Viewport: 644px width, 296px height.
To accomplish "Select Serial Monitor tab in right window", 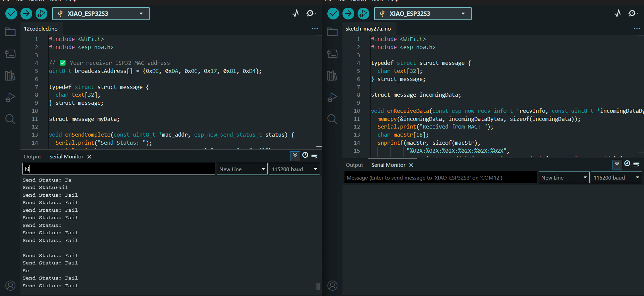I will pos(388,165).
